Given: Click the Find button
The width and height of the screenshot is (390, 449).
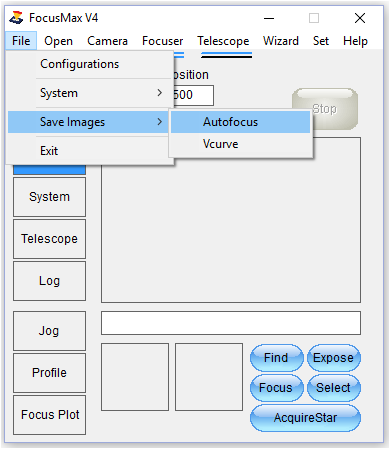Looking at the screenshot, I should pos(277,358).
